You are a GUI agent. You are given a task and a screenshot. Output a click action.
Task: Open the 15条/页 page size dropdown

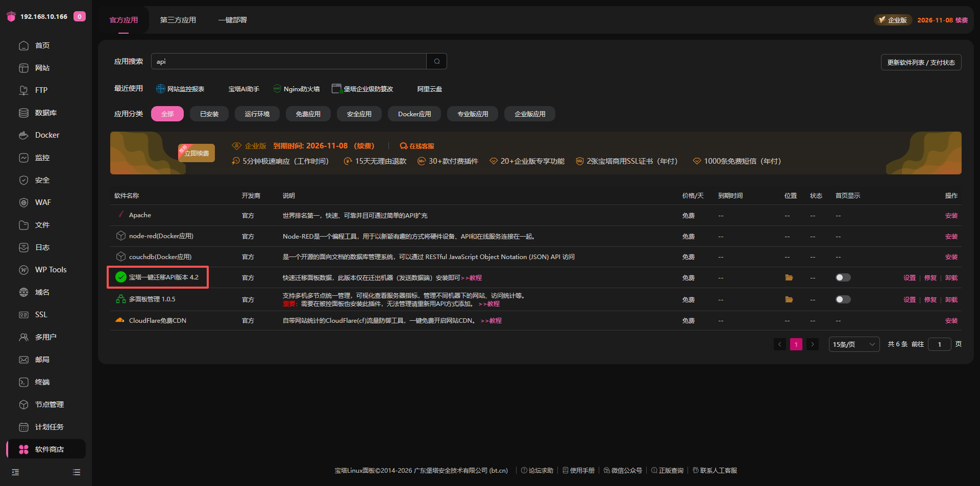[x=853, y=344]
